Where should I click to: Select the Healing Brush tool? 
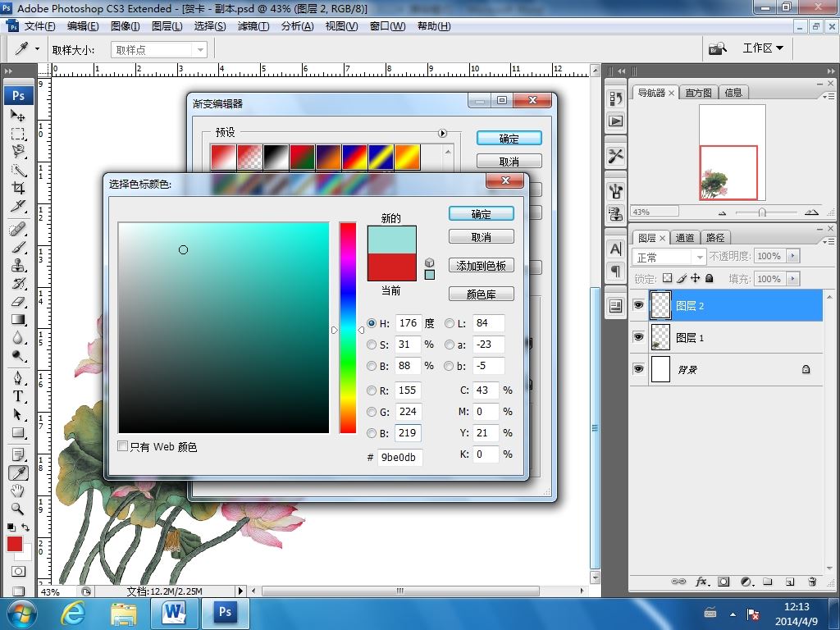tap(18, 230)
